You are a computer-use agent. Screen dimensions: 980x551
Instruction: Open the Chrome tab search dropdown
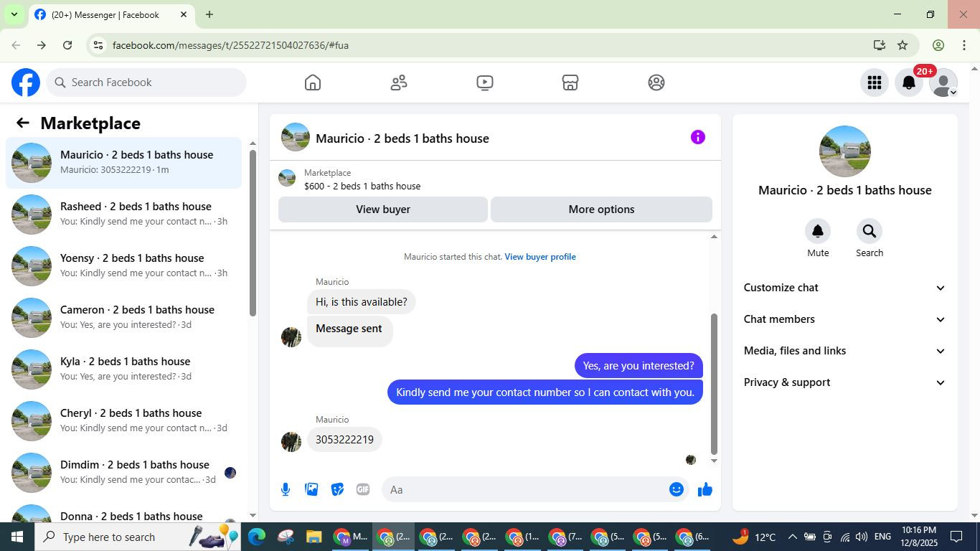(14, 14)
